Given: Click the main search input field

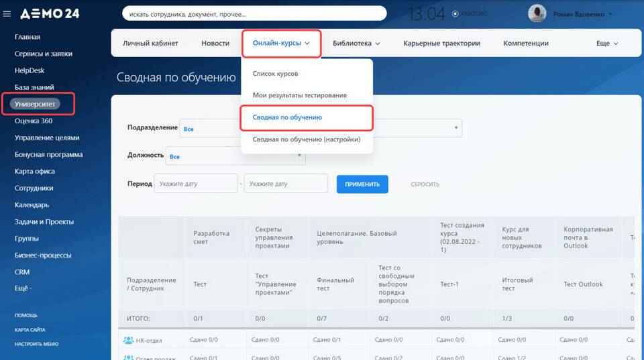Looking at the screenshot, I should (254, 14).
